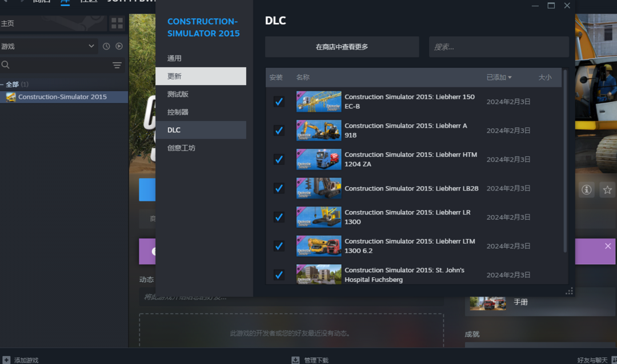Maximize the properties dialog window
617x364 pixels.
coord(551,6)
